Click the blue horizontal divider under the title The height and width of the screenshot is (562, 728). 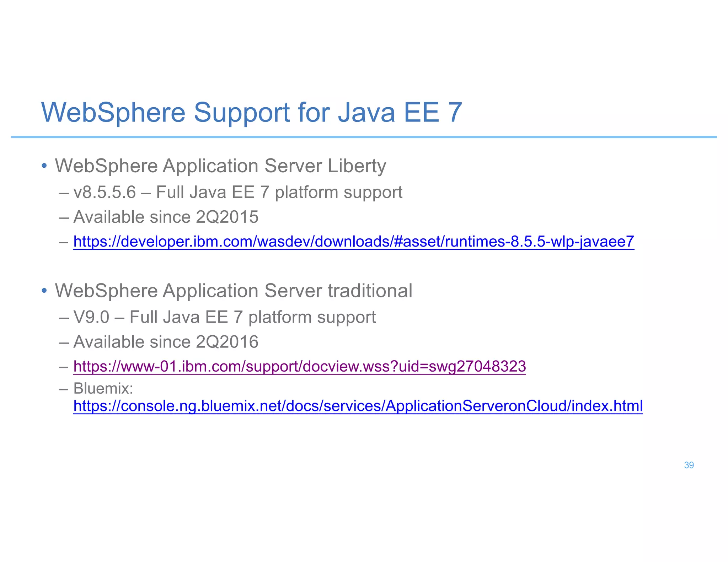pos(363,137)
